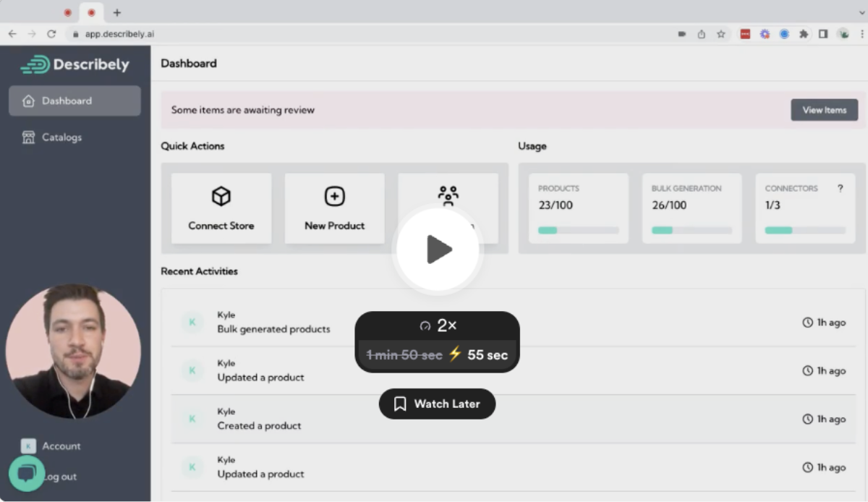Click the Connect Store cube icon

pyautogui.click(x=221, y=196)
